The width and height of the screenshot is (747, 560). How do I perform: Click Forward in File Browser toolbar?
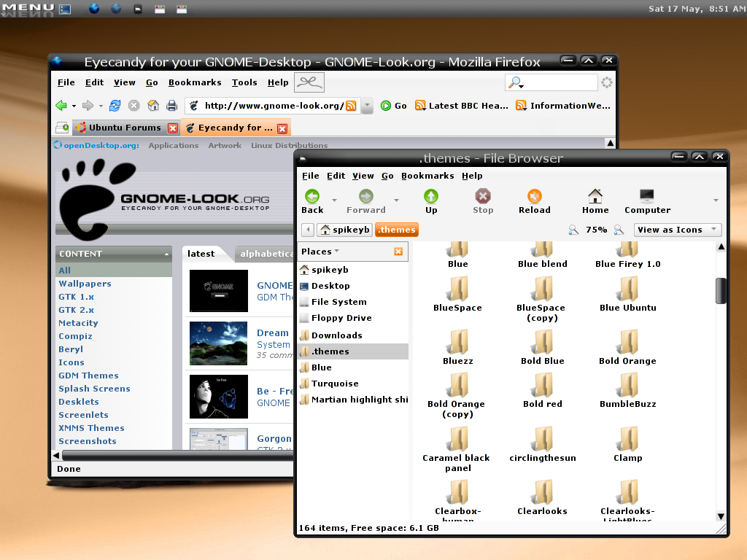(x=366, y=201)
